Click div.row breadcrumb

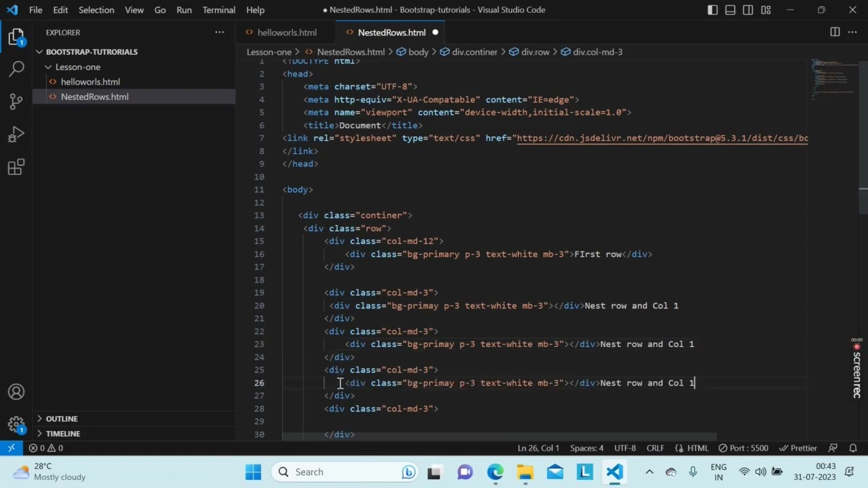point(530,52)
